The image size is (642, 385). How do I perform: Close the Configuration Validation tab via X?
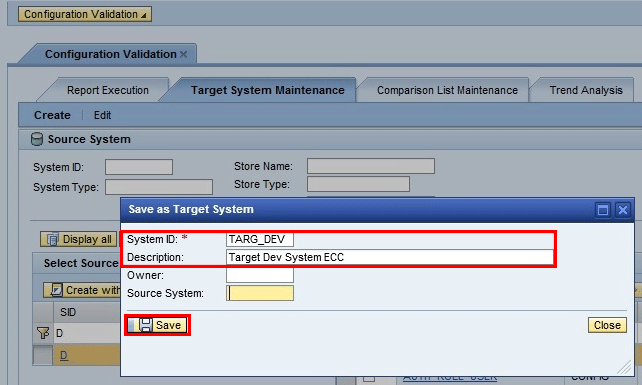(x=183, y=54)
